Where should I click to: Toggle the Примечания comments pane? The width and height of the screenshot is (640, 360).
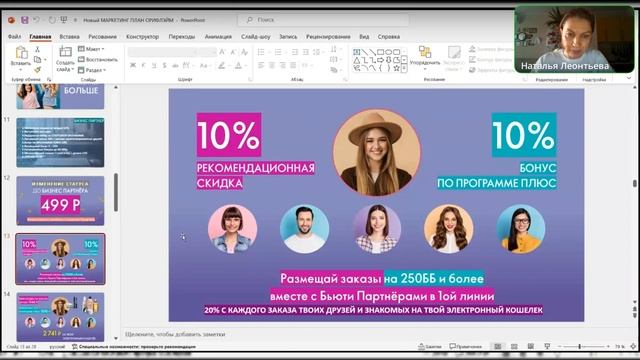[466, 347]
